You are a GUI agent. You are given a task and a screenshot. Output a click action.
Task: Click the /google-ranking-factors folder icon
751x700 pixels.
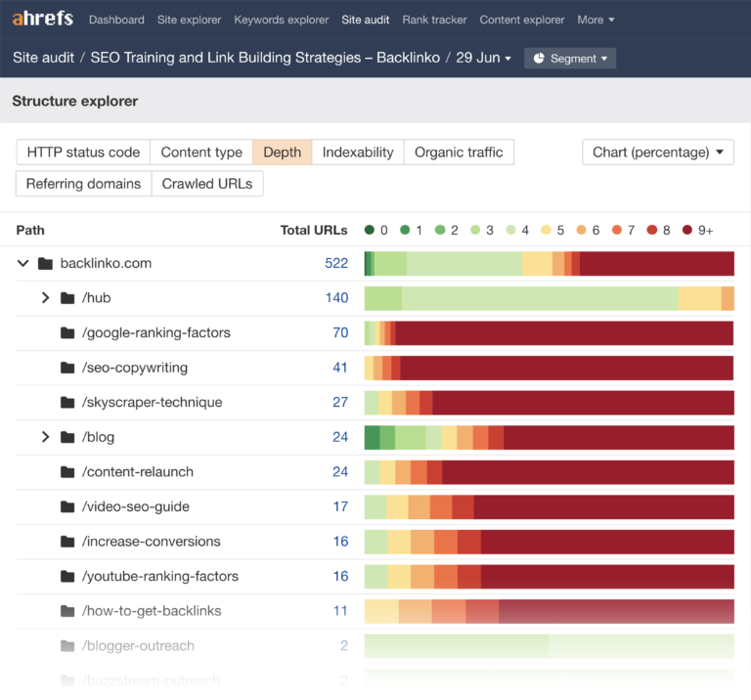coord(67,333)
